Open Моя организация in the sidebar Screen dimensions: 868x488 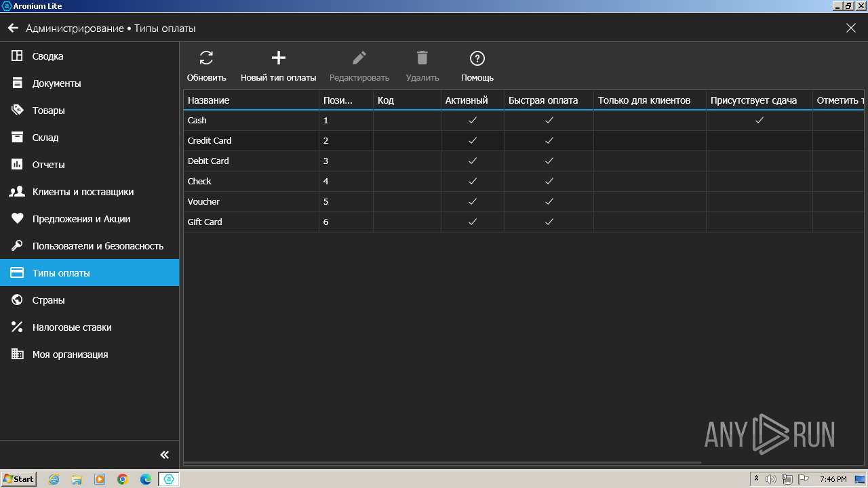[x=90, y=354]
